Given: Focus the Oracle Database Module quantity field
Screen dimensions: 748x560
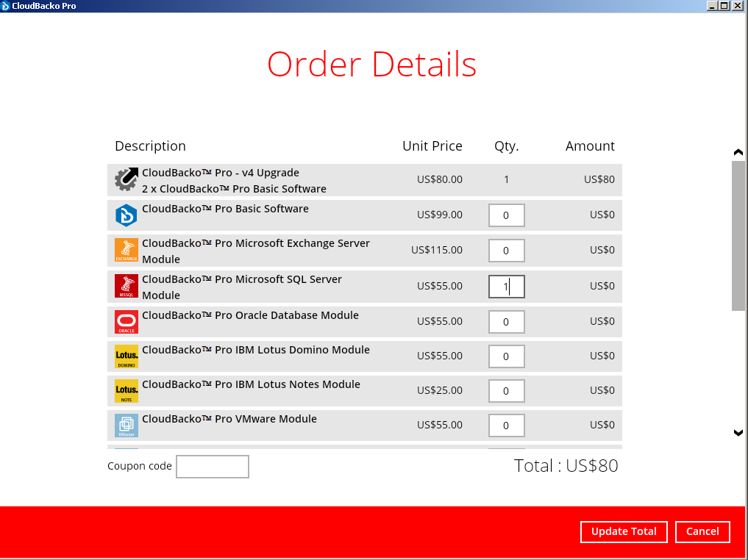Looking at the screenshot, I should [507, 322].
